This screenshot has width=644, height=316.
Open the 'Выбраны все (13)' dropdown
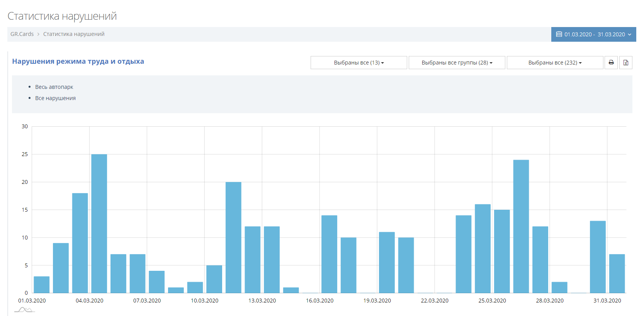click(359, 63)
